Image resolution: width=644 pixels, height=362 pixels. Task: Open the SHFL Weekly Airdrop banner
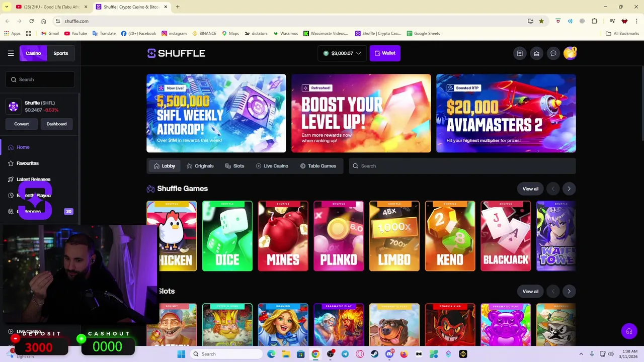[216, 113]
